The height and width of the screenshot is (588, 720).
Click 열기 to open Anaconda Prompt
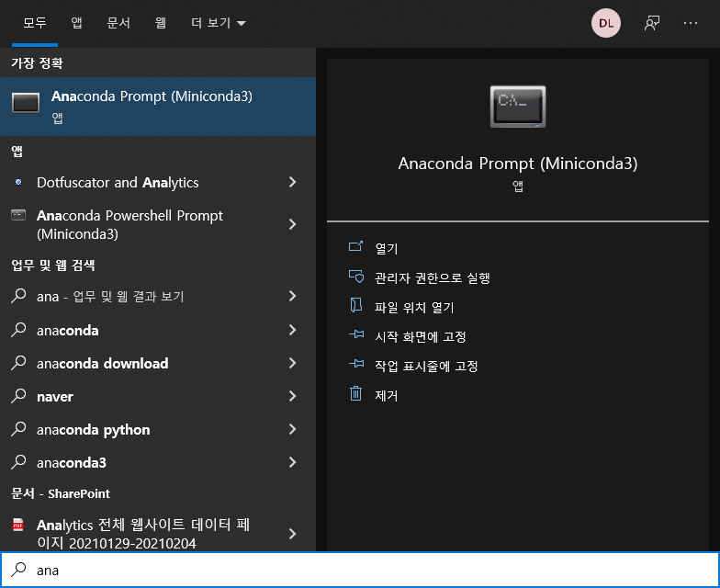point(386,248)
